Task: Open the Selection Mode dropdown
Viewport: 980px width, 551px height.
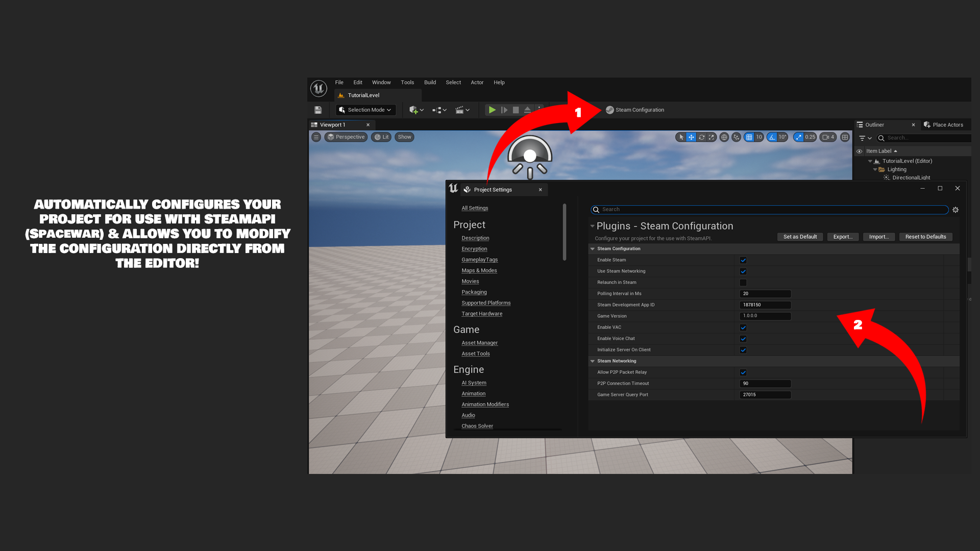Action: (365, 110)
